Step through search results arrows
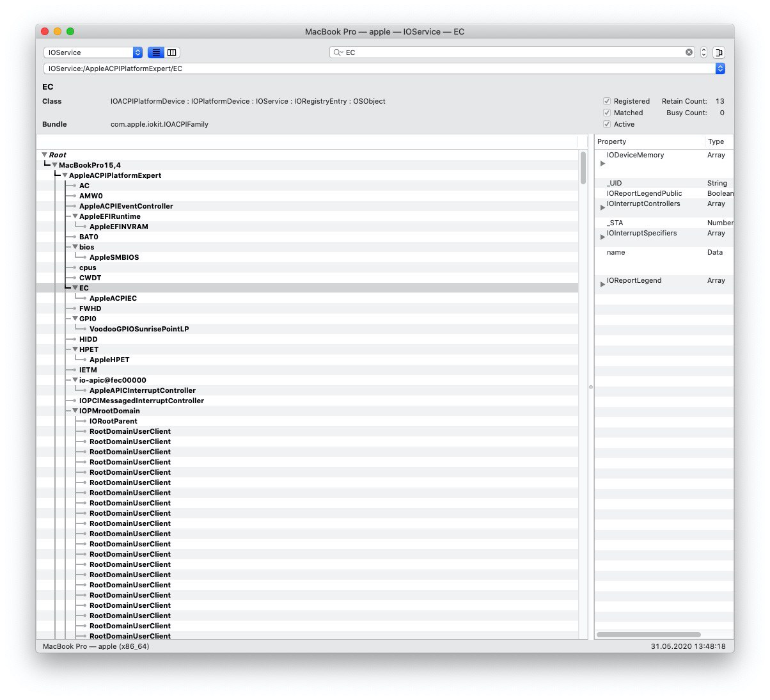 click(703, 52)
